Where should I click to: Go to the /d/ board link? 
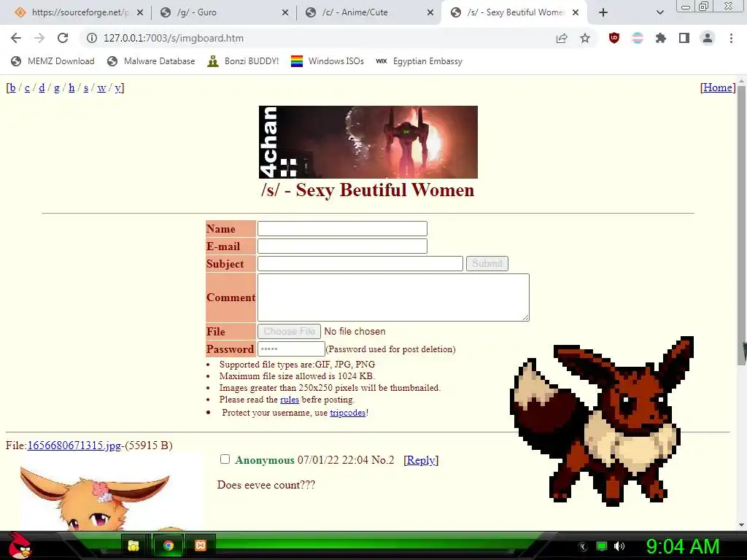[x=42, y=87]
